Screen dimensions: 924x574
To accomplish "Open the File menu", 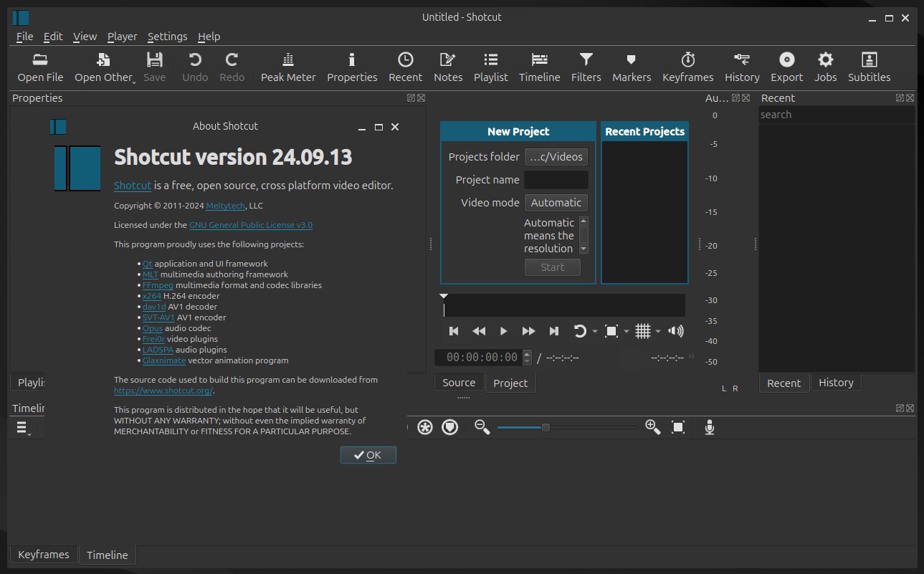I will pos(24,37).
